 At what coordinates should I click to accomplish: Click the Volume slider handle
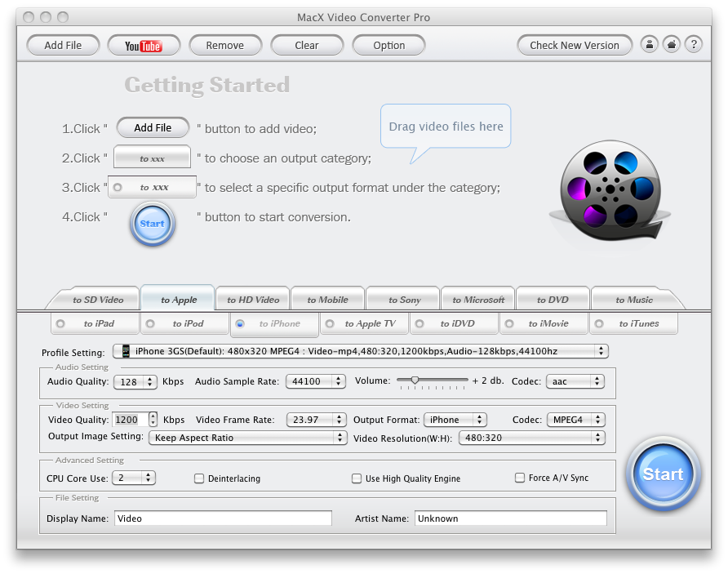click(x=415, y=380)
